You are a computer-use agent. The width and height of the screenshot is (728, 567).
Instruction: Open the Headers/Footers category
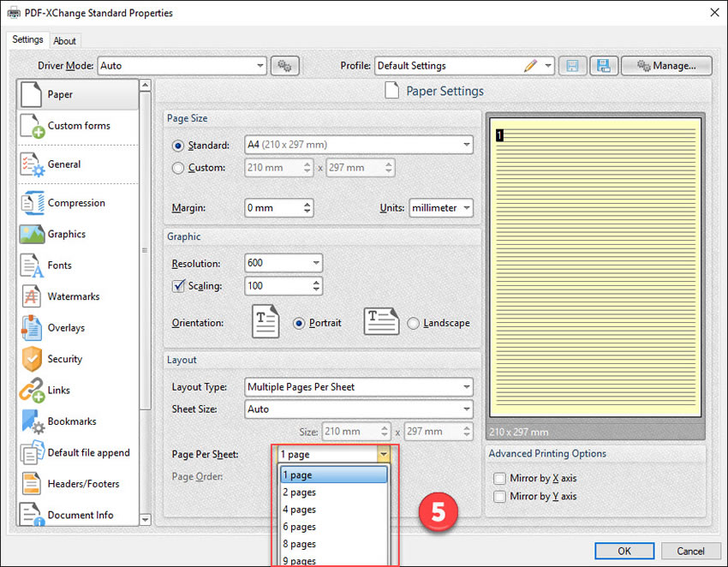78,484
